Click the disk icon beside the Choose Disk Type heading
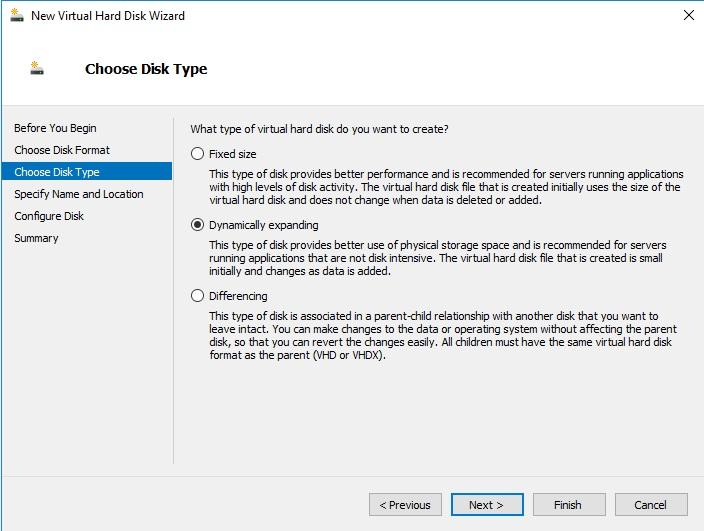The width and height of the screenshot is (704, 531). click(37, 69)
